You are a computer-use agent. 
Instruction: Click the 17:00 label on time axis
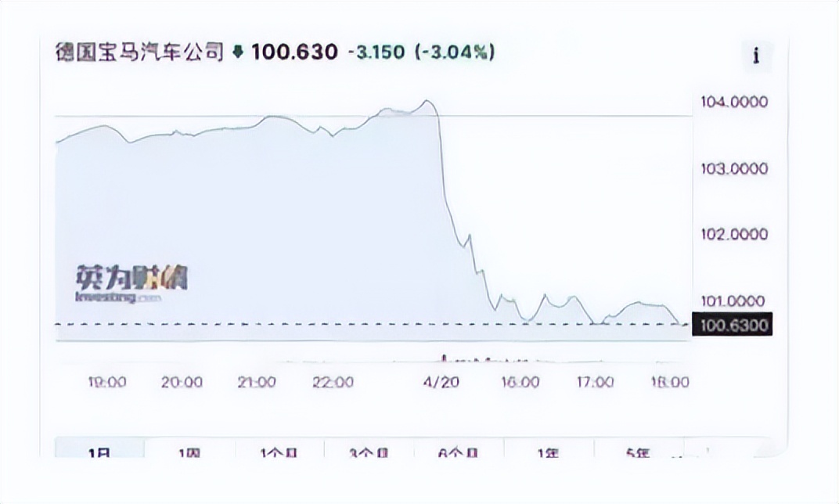pos(594,383)
